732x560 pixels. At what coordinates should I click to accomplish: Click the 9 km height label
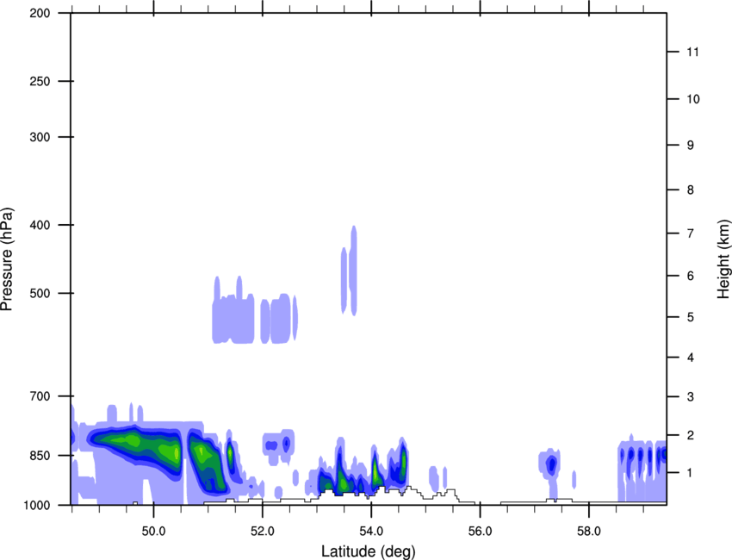point(691,146)
